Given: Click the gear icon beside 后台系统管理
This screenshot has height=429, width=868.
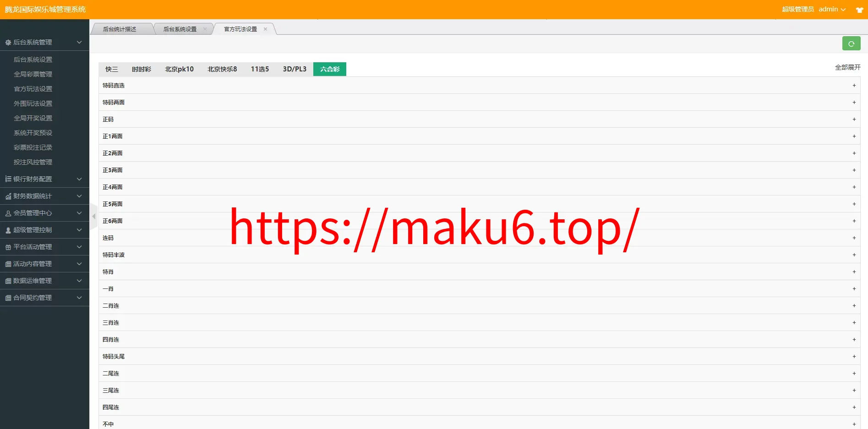Looking at the screenshot, I should click(8, 42).
